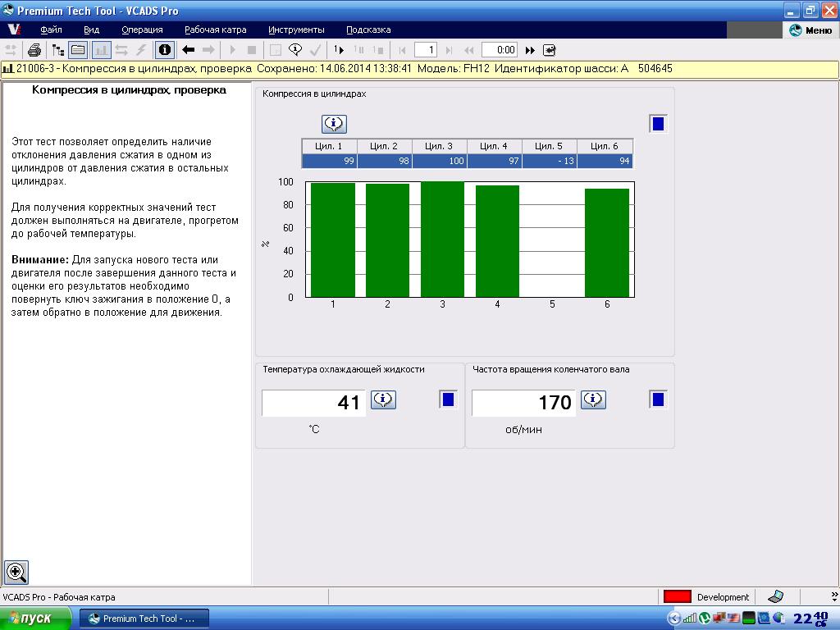Click the green bar for cylinder 6
This screenshot has height=630, width=840.
pos(607,243)
